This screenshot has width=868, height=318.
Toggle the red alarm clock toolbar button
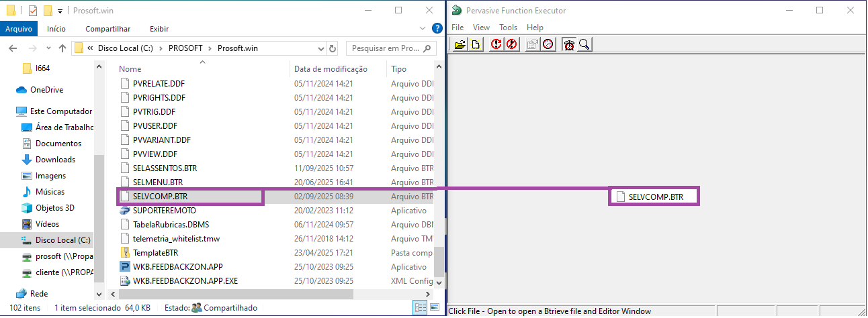click(x=570, y=44)
